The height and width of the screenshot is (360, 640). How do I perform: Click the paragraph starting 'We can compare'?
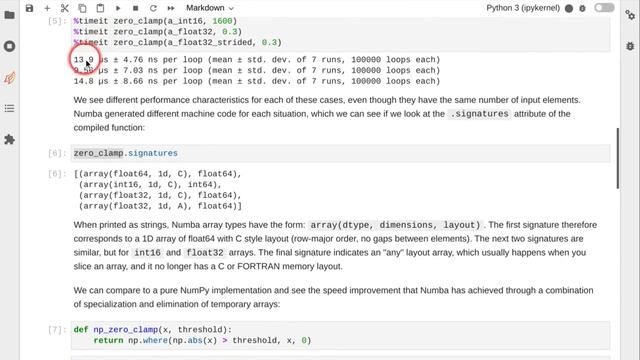coord(333,297)
